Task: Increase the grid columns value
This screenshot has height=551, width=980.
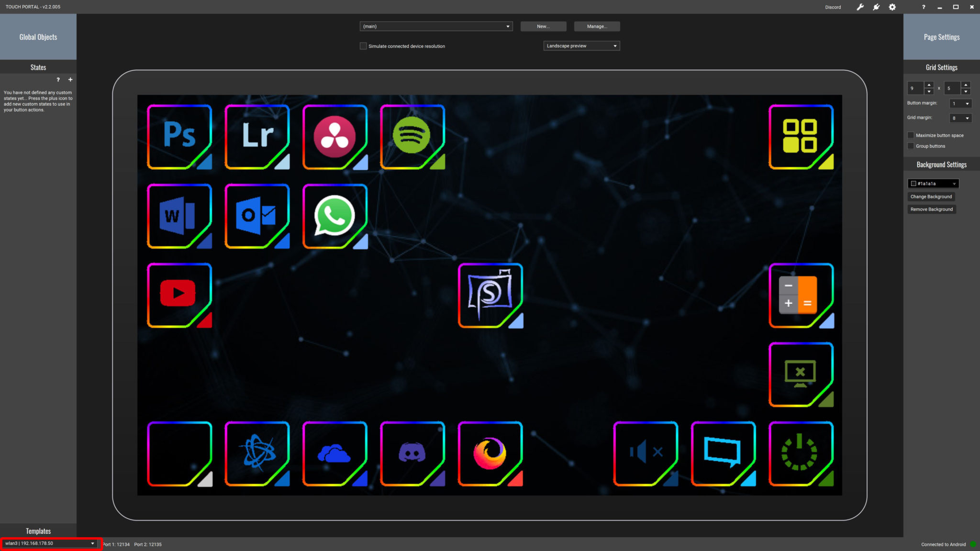Action: (929, 85)
